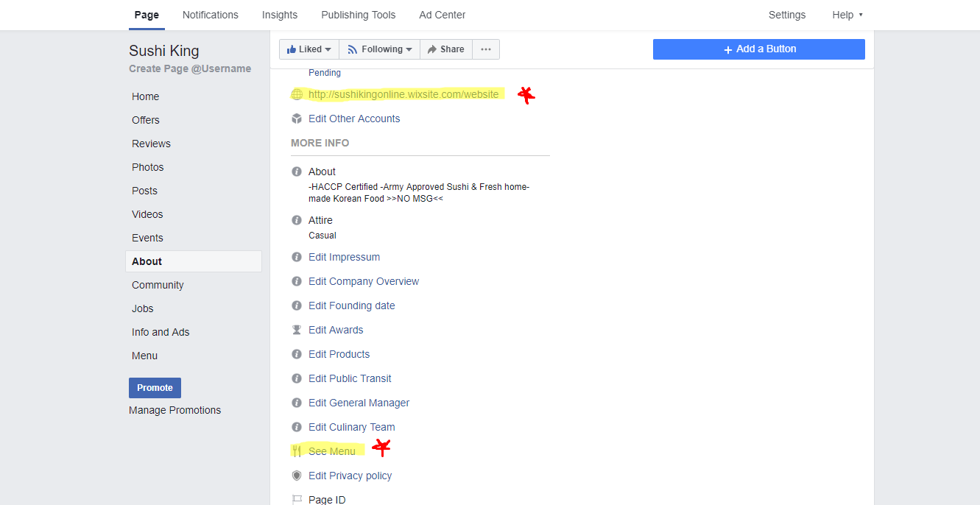Open the three-dots more options button

coord(485,49)
